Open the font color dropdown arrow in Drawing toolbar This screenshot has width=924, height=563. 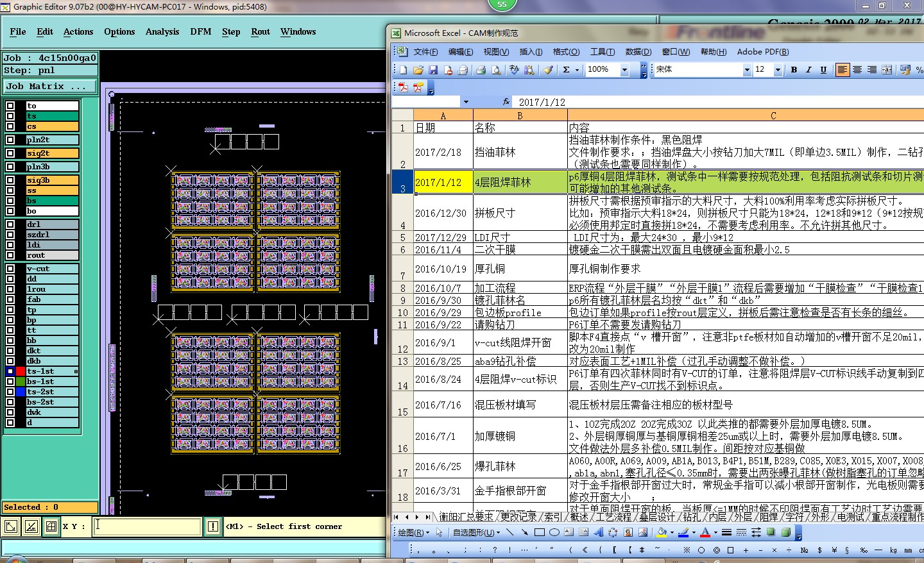coord(715,532)
